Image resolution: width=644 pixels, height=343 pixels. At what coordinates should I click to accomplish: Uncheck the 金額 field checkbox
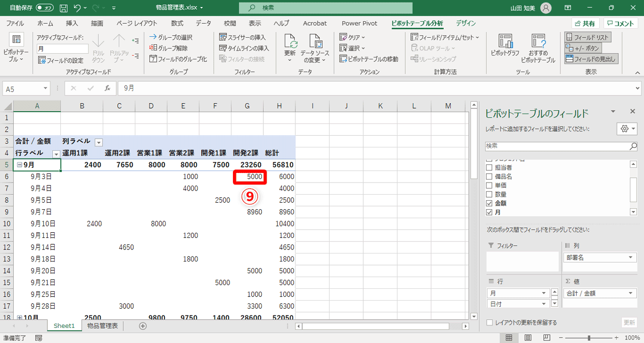(489, 203)
